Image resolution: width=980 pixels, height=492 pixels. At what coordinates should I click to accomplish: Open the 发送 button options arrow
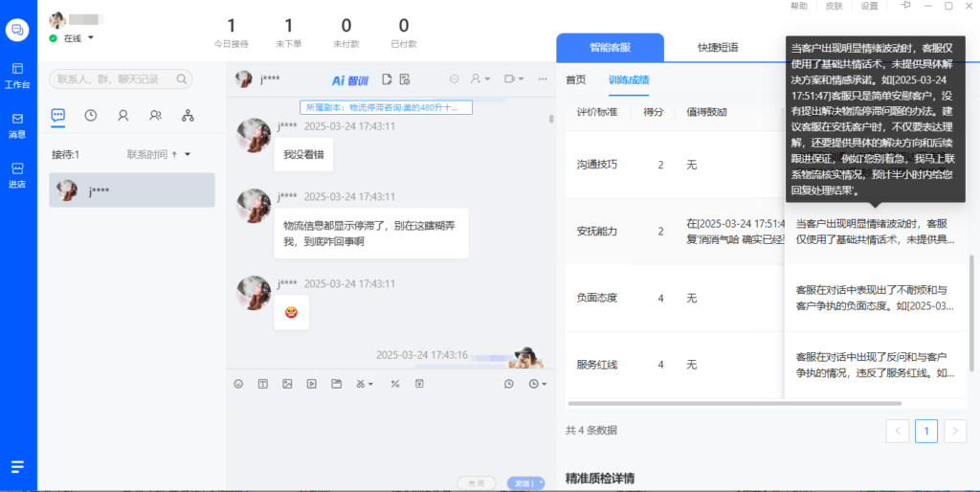pos(541,483)
